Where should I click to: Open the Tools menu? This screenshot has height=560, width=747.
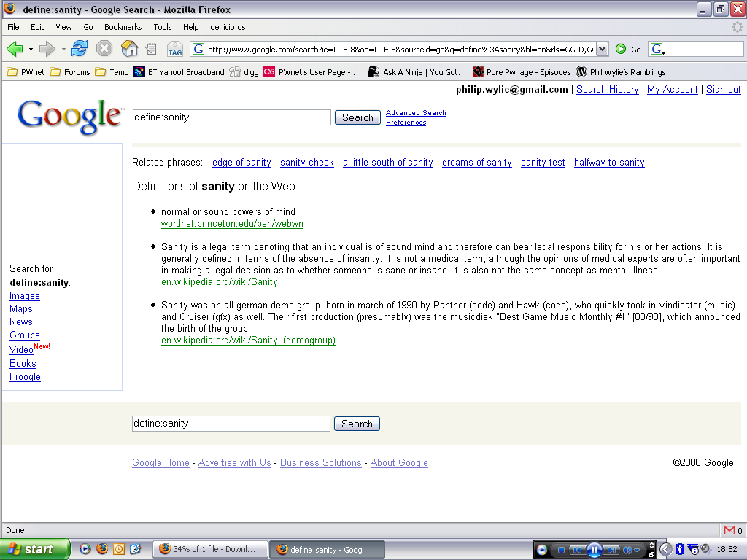[x=162, y=27]
